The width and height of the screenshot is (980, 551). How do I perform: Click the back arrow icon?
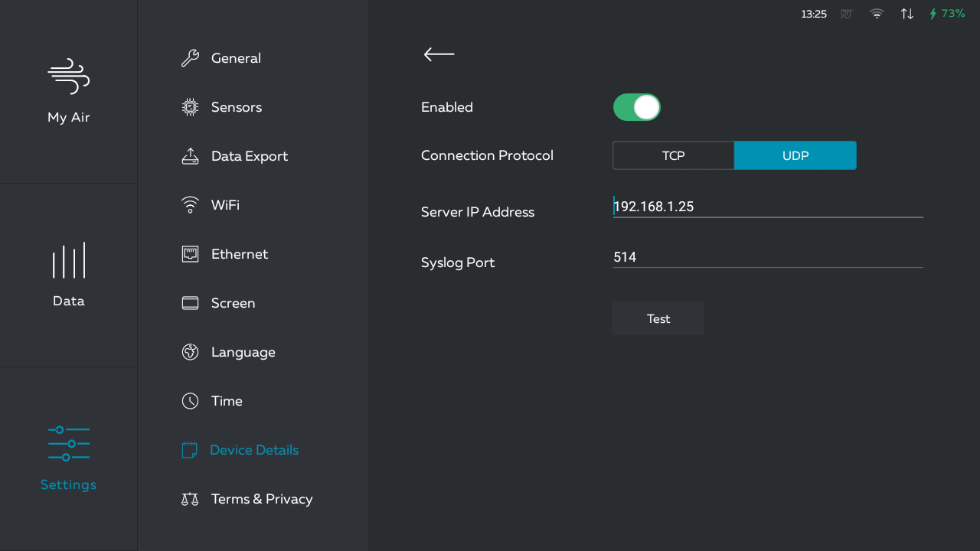pos(439,54)
